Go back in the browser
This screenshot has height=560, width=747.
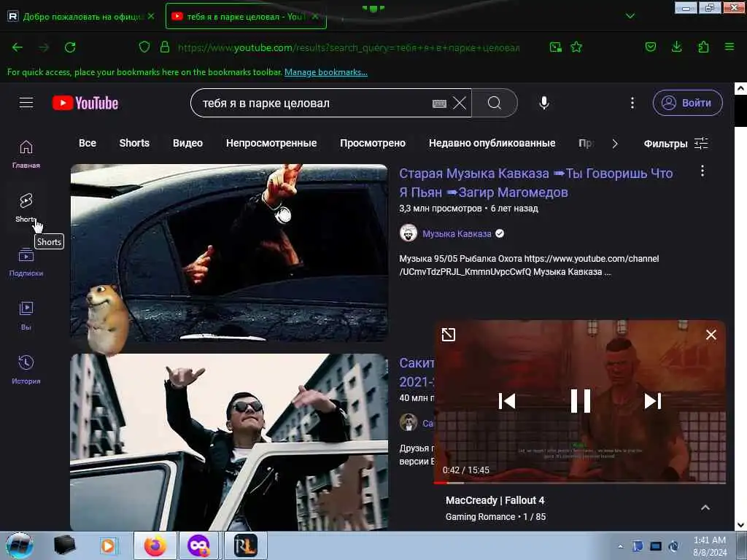coord(18,47)
